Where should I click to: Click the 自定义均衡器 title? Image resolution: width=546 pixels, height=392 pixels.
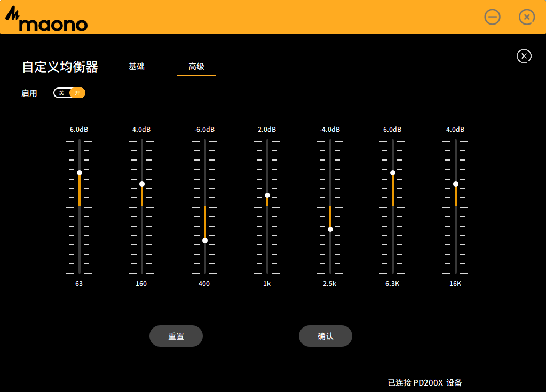60,67
